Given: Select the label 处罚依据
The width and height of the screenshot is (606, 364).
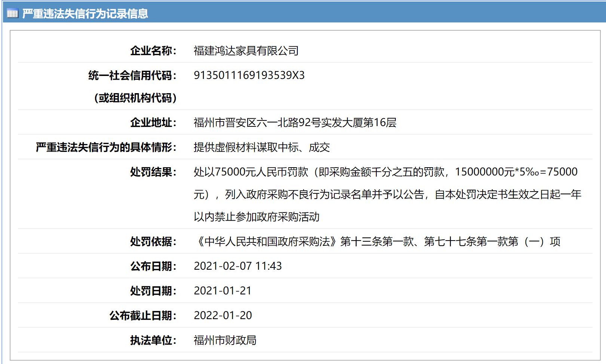Looking at the screenshot, I should pyautogui.click(x=153, y=241).
